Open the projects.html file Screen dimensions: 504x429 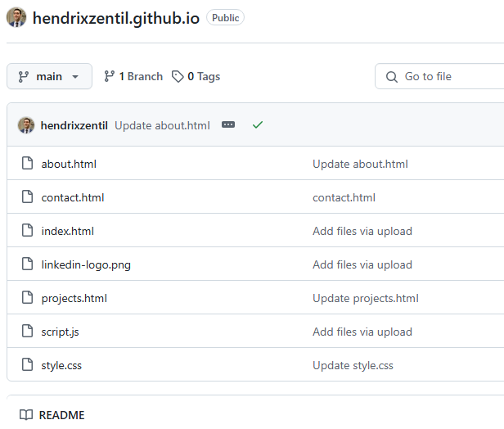74,298
